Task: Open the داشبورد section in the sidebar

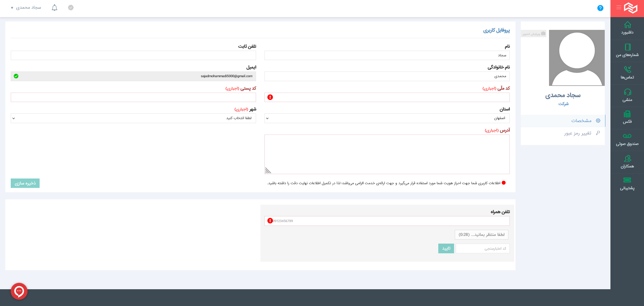Action: coord(627,29)
